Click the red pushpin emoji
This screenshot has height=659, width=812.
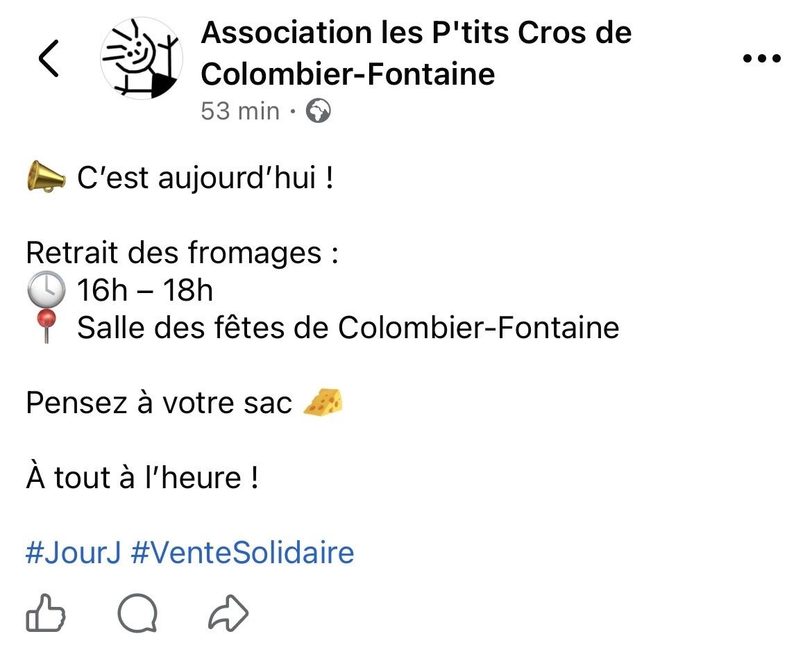click(x=46, y=326)
